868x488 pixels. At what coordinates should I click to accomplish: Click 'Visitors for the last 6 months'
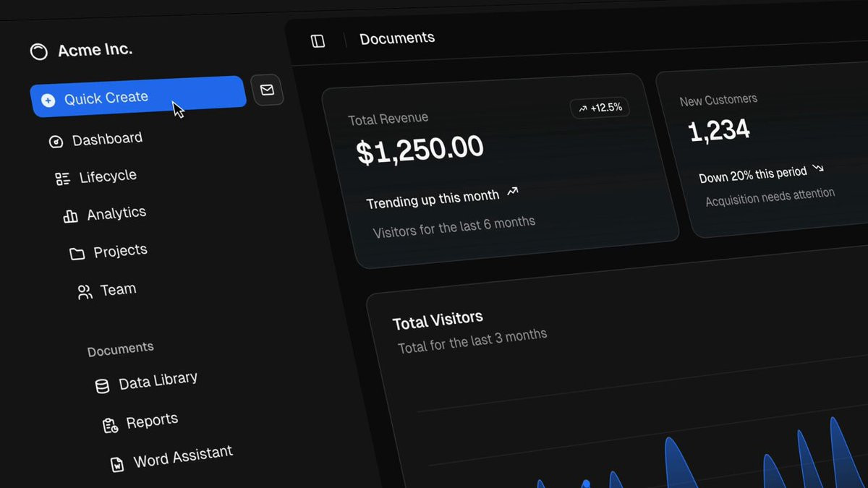coord(454,227)
